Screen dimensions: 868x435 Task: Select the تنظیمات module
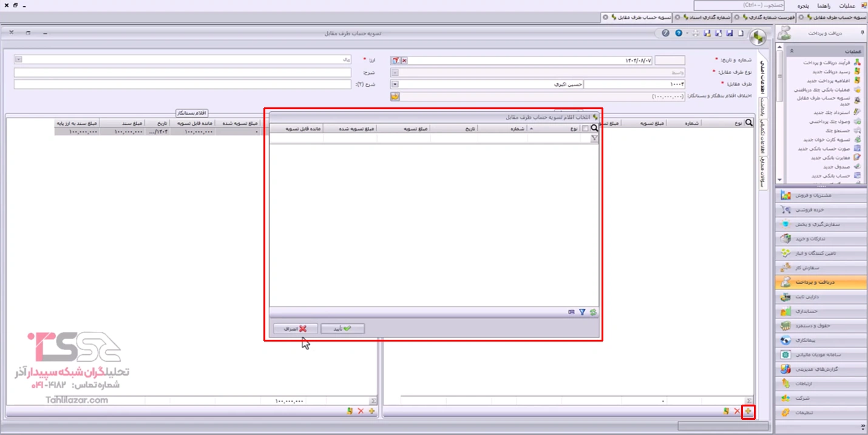coord(821,413)
